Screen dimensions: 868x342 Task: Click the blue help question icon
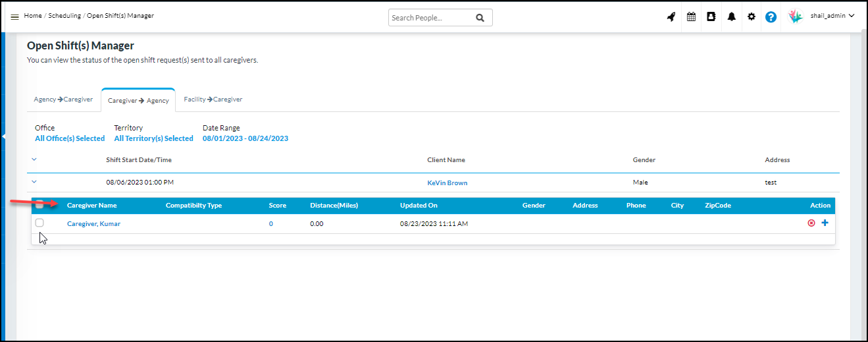[771, 17]
